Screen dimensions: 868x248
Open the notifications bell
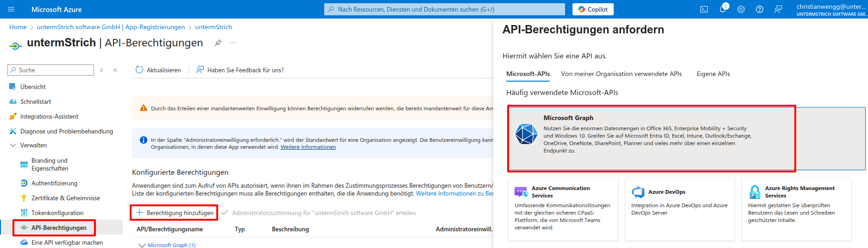722,9
